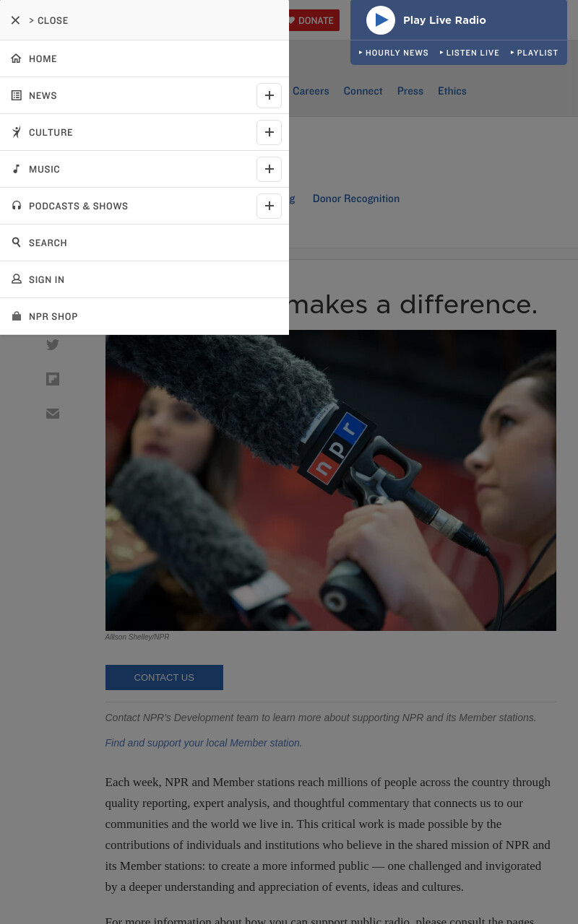Click the News newspaper icon

click(16, 95)
